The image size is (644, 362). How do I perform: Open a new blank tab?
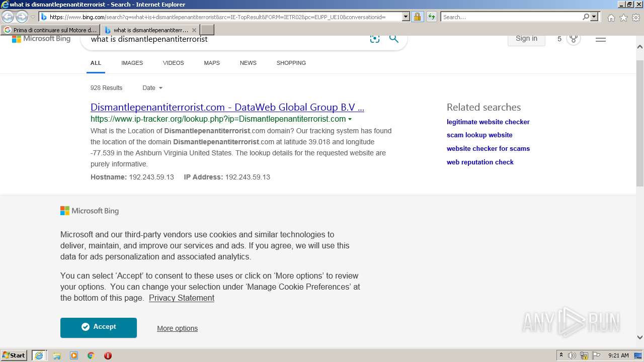(x=207, y=30)
